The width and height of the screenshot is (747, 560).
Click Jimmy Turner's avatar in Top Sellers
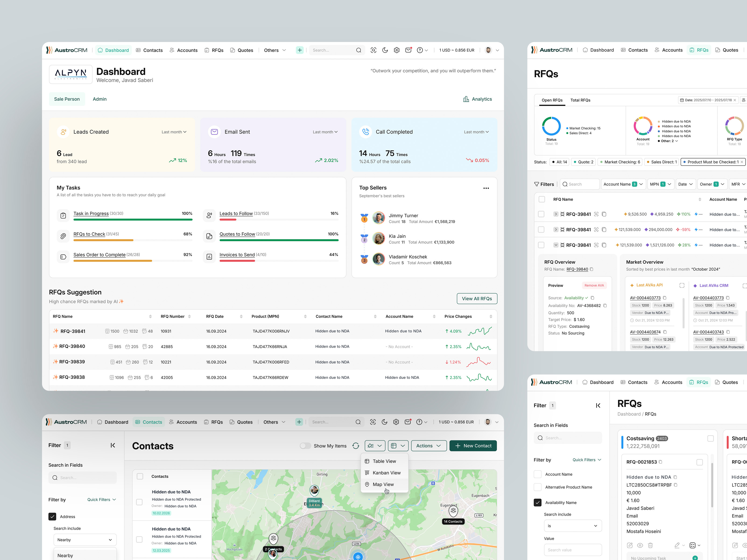click(x=379, y=218)
